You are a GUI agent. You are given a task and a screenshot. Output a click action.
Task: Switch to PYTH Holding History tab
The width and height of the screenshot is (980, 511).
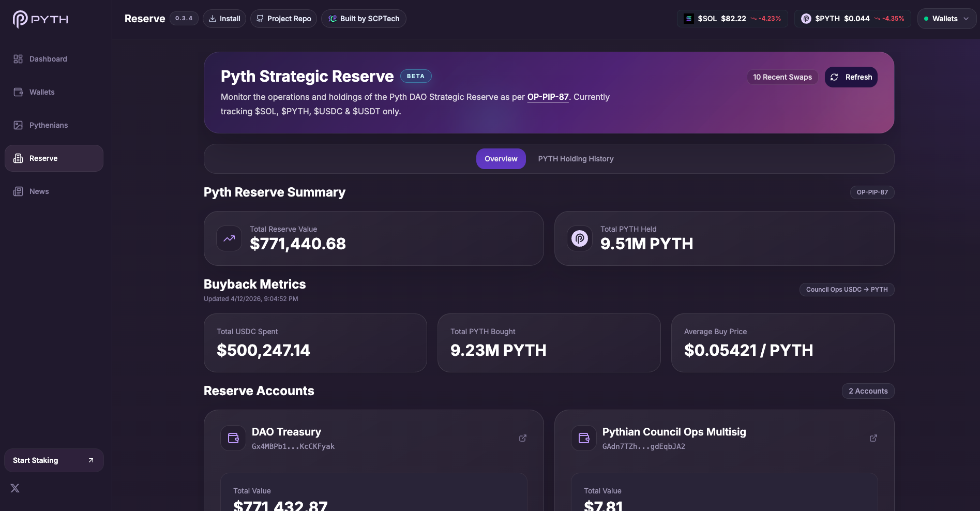click(576, 159)
